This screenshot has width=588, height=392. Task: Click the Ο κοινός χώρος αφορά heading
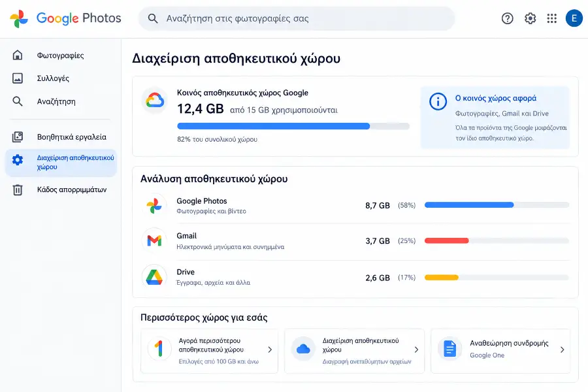pyautogui.click(x=496, y=98)
